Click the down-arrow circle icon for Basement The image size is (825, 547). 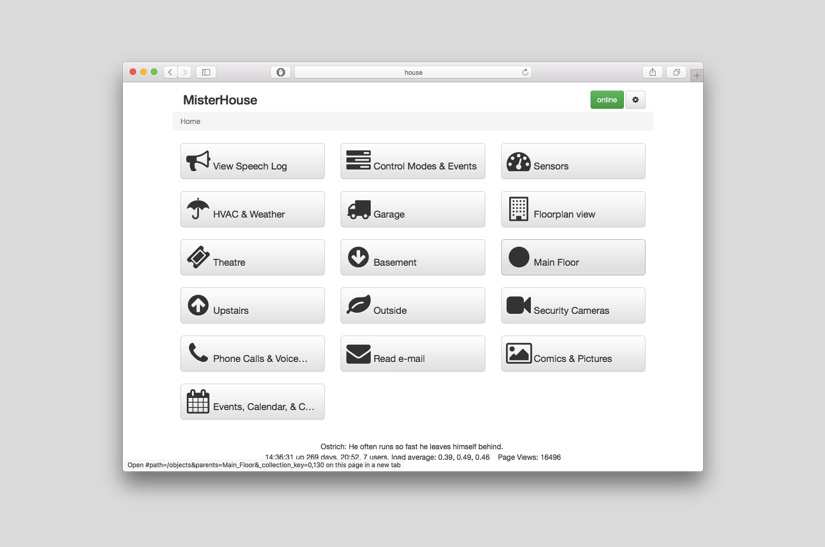[358, 257]
